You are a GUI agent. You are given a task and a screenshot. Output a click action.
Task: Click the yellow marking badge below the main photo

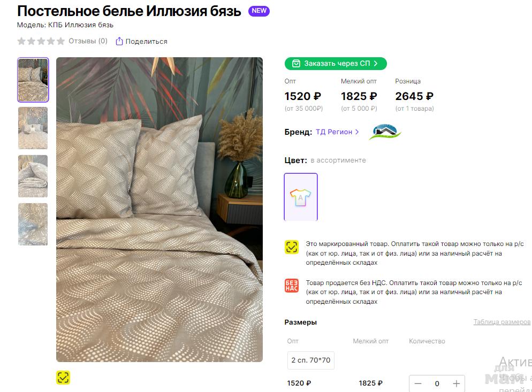[63, 378]
